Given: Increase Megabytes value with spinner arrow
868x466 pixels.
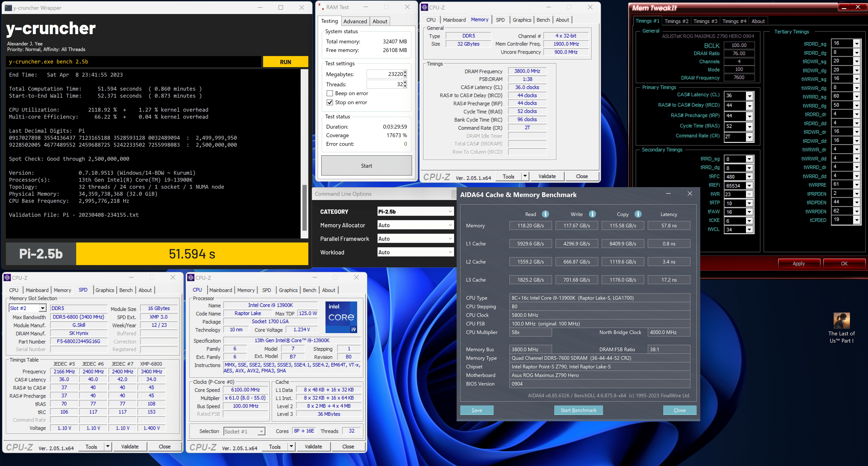Looking at the screenshot, I should pyautogui.click(x=405, y=72).
